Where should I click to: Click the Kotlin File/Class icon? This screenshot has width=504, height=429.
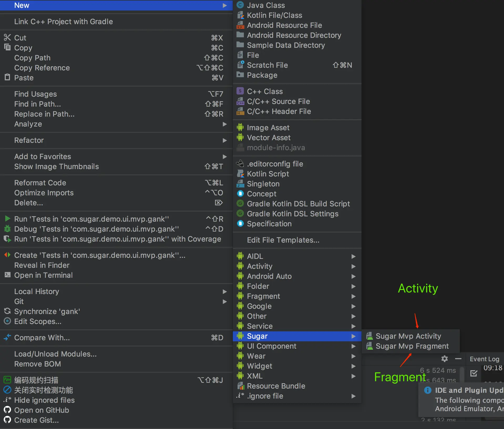240,15
